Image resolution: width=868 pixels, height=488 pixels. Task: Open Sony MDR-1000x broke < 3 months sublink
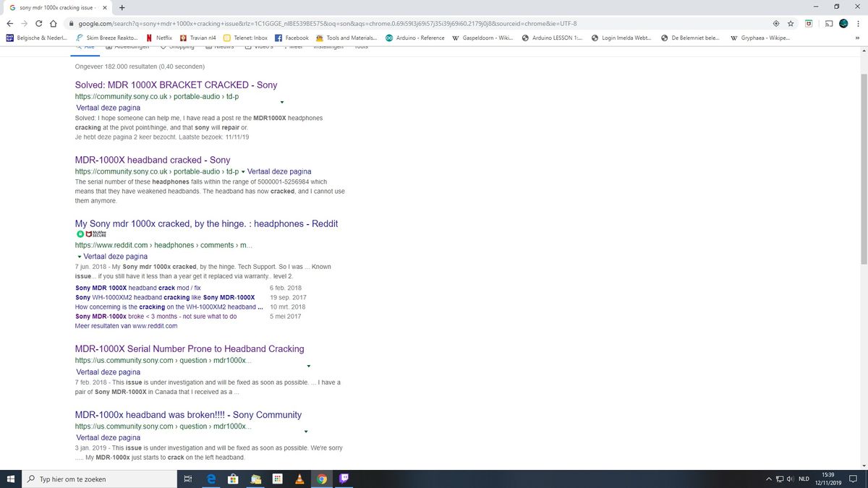[156, 316]
